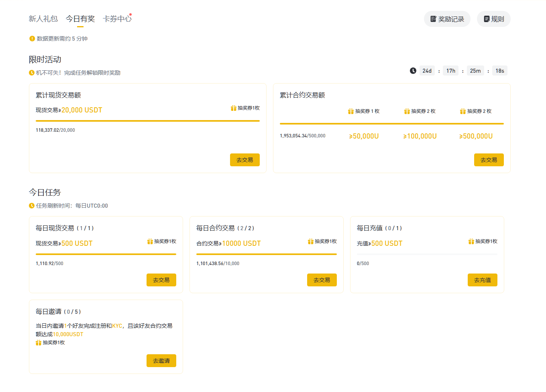546x392 pixels.
Task: Click the countdown timer clock icon
Action: coord(413,71)
